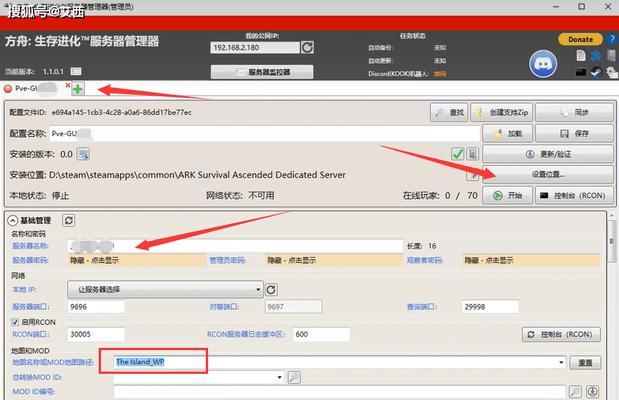Click the MOD ID编号 input field
Image resolution: width=619 pixels, height=400 pixels.
coord(340,391)
